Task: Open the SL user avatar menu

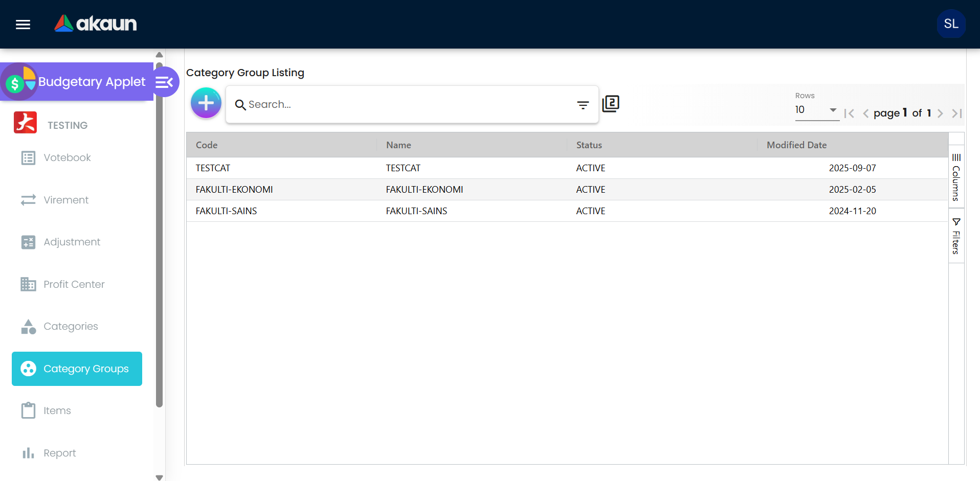Action: (950, 24)
